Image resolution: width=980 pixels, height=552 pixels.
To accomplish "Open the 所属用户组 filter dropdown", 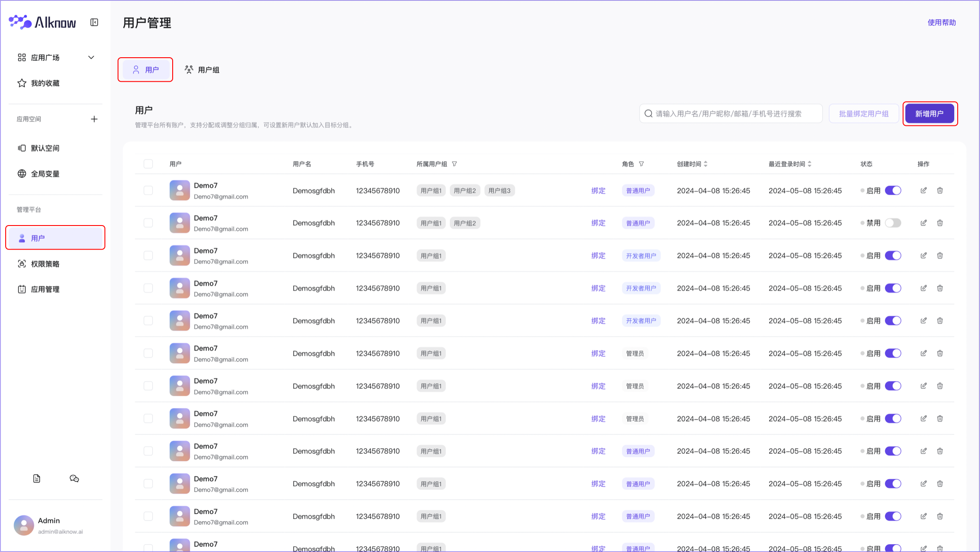I will (x=455, y=164).
